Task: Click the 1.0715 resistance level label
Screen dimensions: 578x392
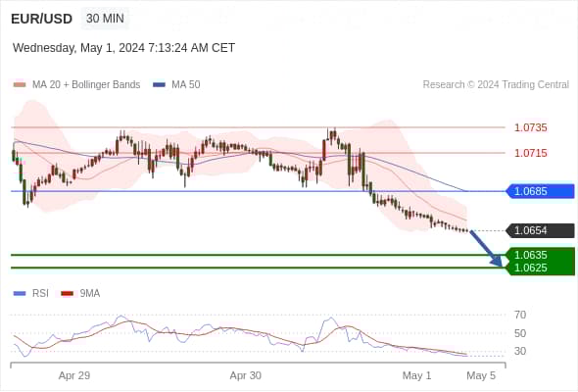Action: 530,153
